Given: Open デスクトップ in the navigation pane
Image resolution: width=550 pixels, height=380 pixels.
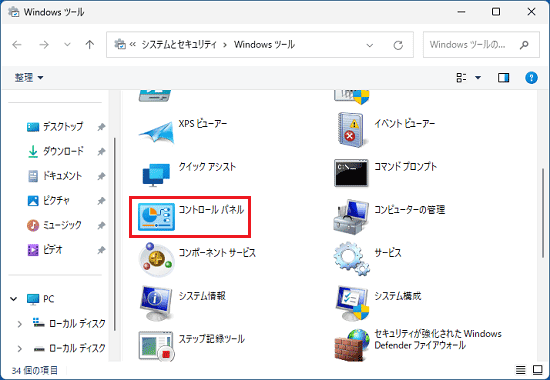Looking at the screenshot, I should 55,126.
